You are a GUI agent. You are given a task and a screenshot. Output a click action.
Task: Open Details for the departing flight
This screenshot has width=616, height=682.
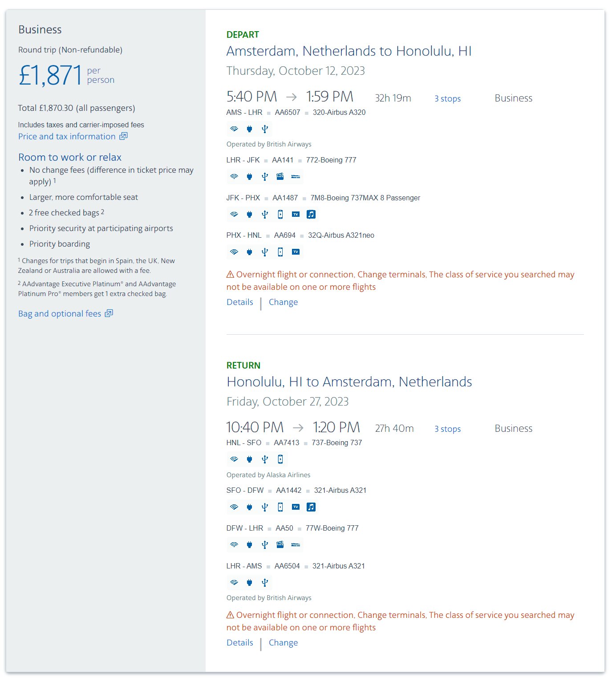[x=240, y=302]
